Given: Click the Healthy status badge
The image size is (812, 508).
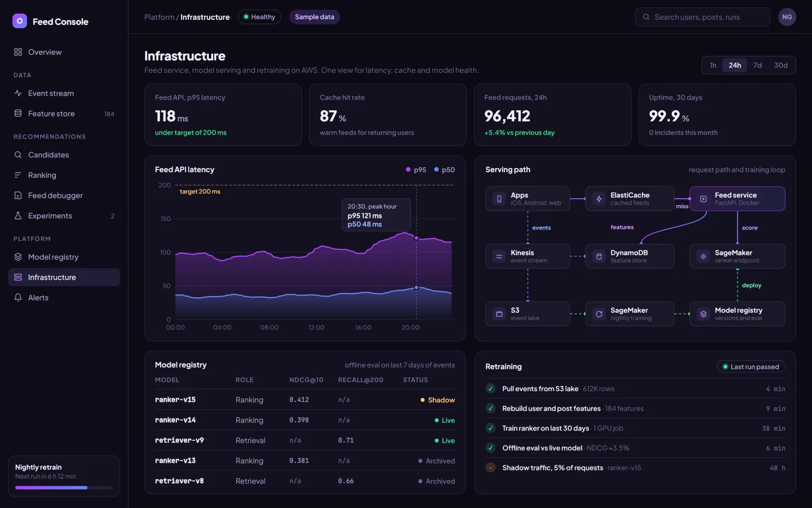Looking at the screenshot, I should (259, 17).
